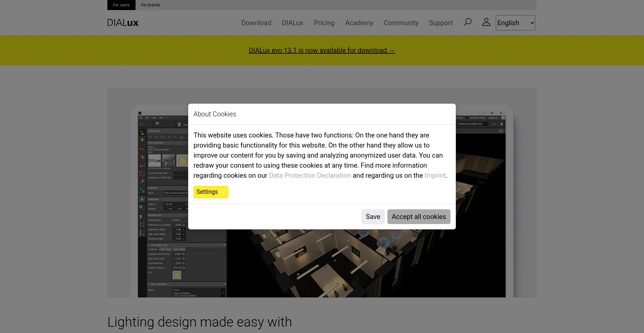Click the 'Lighting design made easy with' heading

199,322
